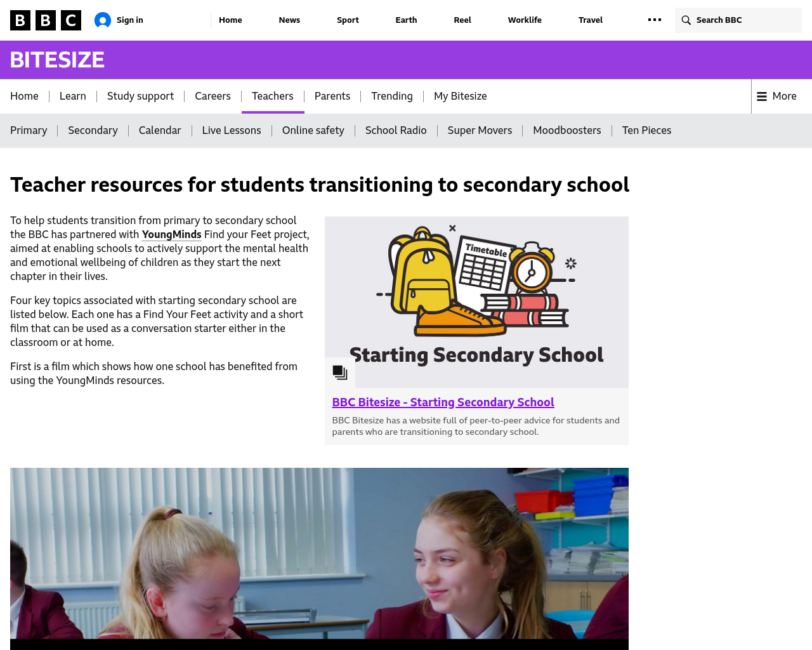Open the Earth section
Image resolution: width=812 pixels, height=650 pixels.
click(406, 20)
